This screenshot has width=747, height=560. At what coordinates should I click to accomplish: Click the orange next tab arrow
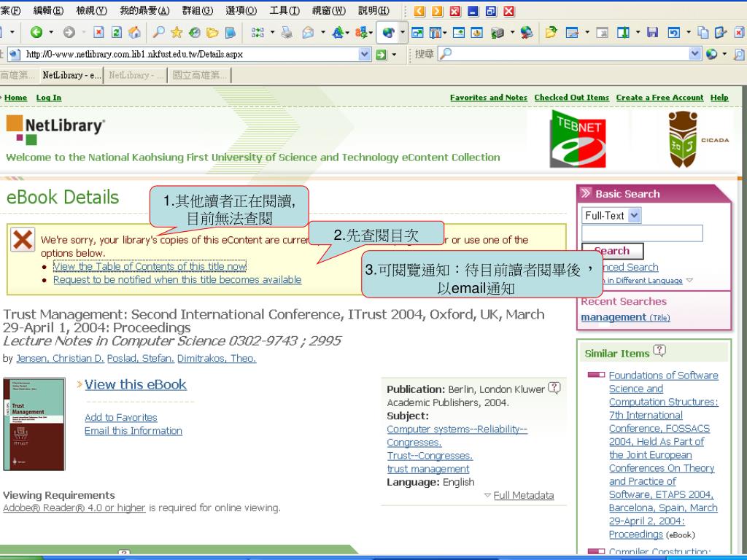438,11
